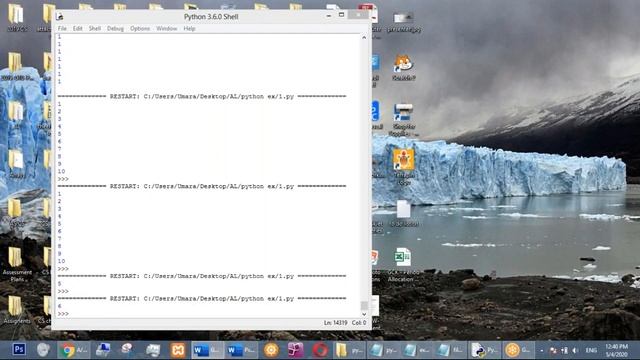The width and height of the screenshot is (640, 360).
Task: Switch to the first Word document taskbar button
Action: (x=207, y=350)
